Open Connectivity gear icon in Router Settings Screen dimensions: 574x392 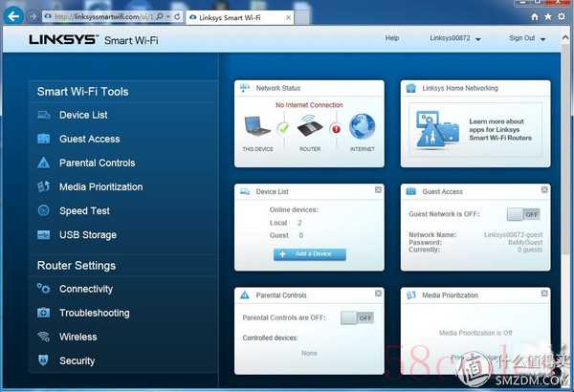click(43, 289)
